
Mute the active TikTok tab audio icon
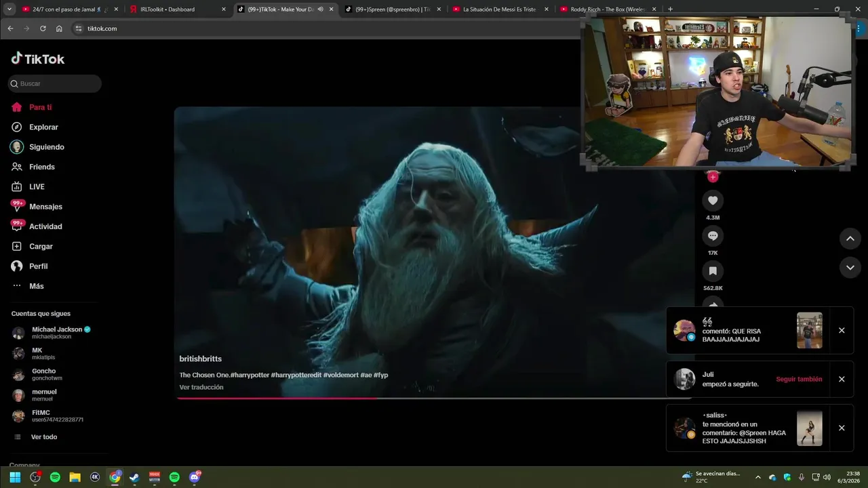click(320, 9)
